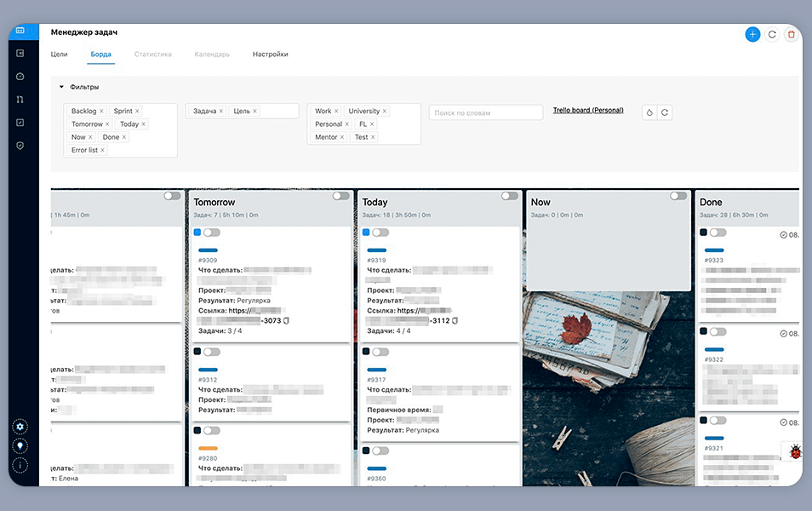Remove the Test label tag
812x511 pixels.
tap(373, 137)
